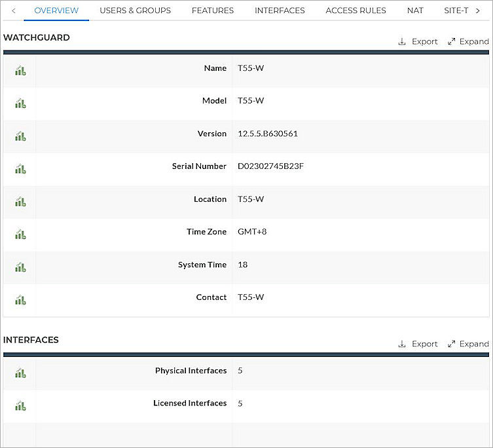Click the chart icon in the System Time row

click(x=20, y=267)
